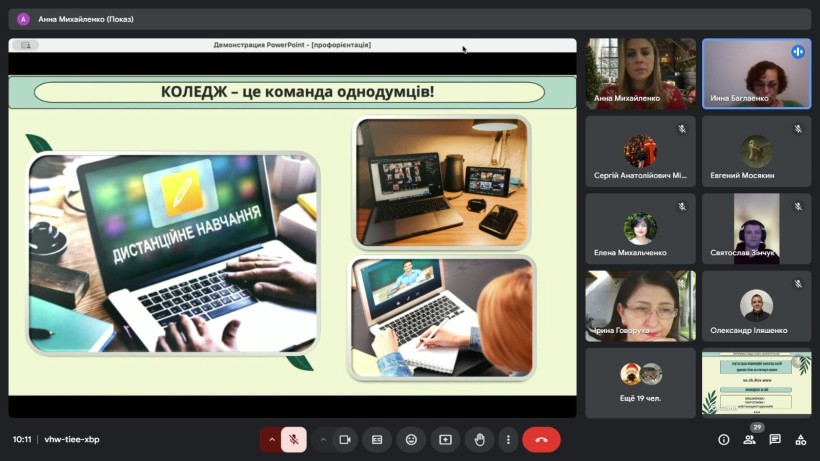
Task: Click muted mic icon on Сергій Анатолійович tile
Action: (682, 129)
